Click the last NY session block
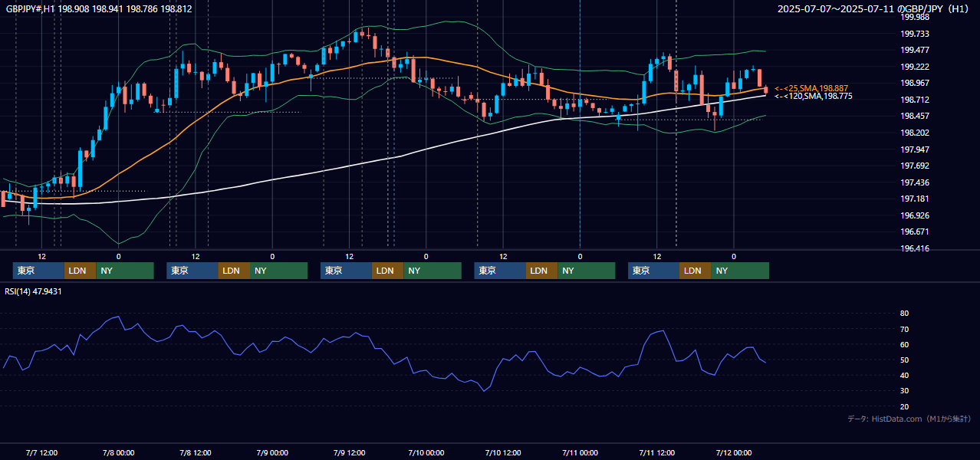The height and width of the screenshot is (460, 980). 740,271
